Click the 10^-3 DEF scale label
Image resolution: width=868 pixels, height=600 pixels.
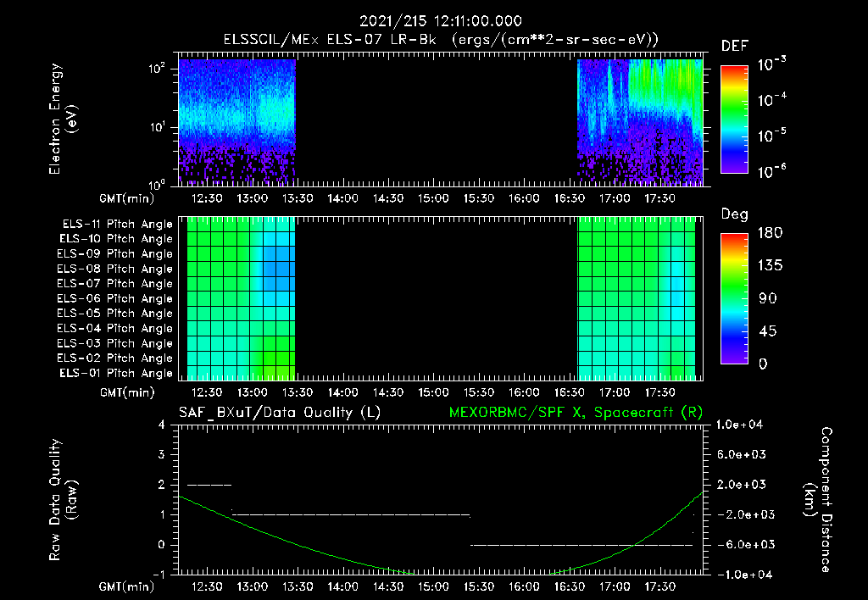[771, 64]
